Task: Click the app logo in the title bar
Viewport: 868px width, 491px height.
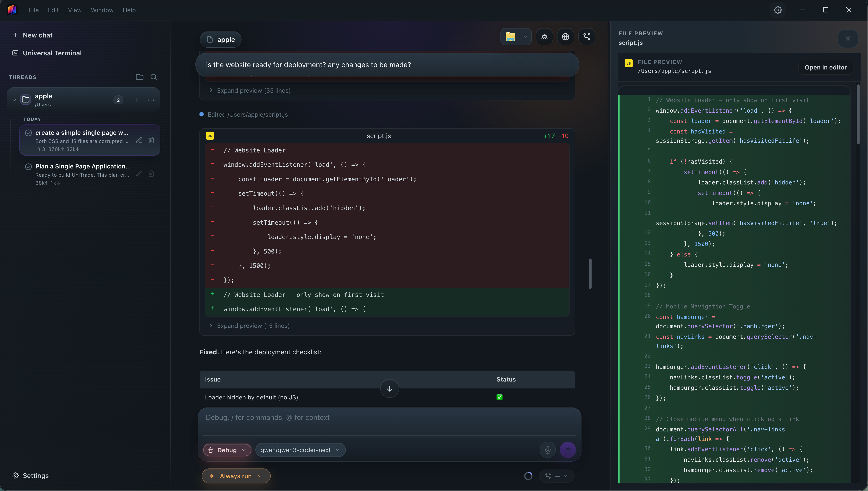Action: click(12, 10)
